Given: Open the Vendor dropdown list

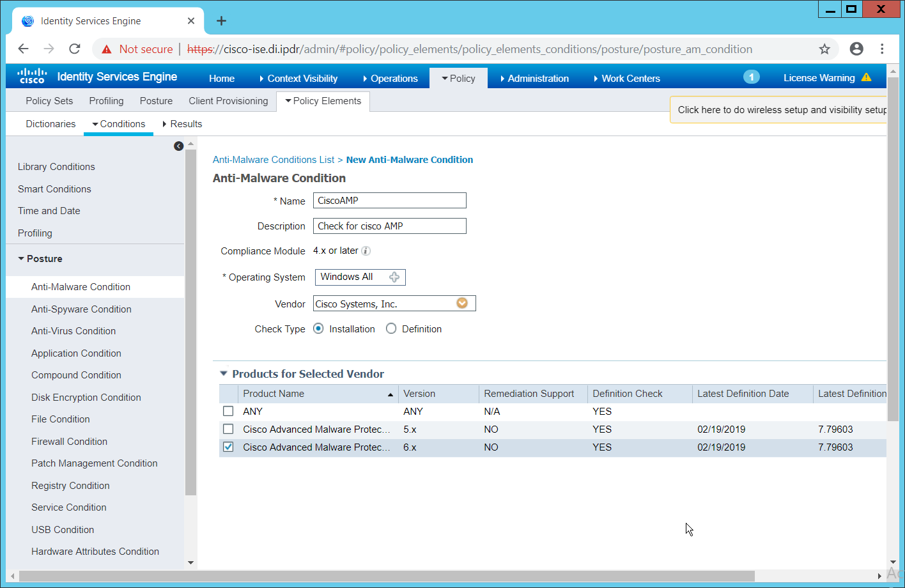Looking at the screenshot, I should (462, 304).
